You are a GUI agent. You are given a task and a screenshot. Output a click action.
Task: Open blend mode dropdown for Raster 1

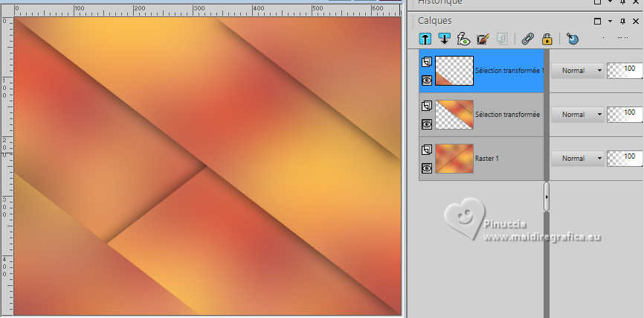tap(577, 159)
